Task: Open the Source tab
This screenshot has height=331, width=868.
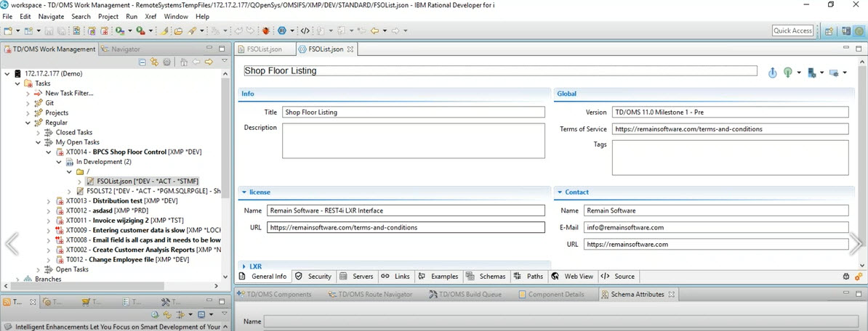Action: tap(619, 277)
